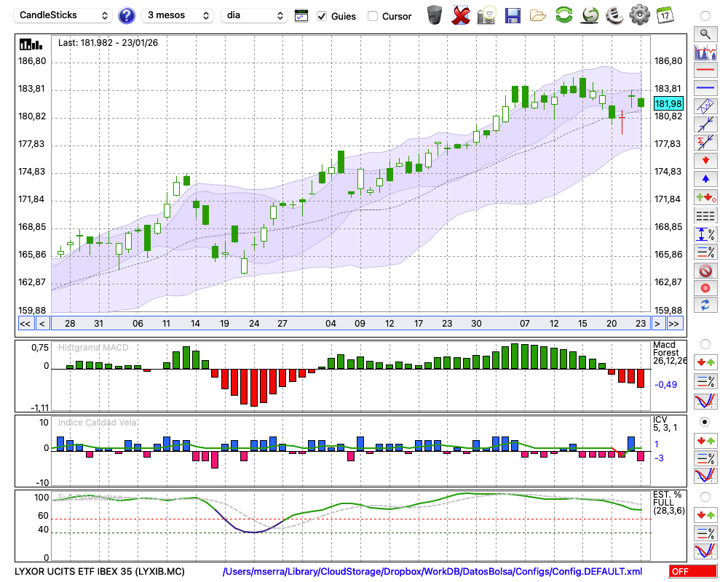Click MACD panel lines percent icon
This screenshot has width=728, height=582.
[705, 381]
